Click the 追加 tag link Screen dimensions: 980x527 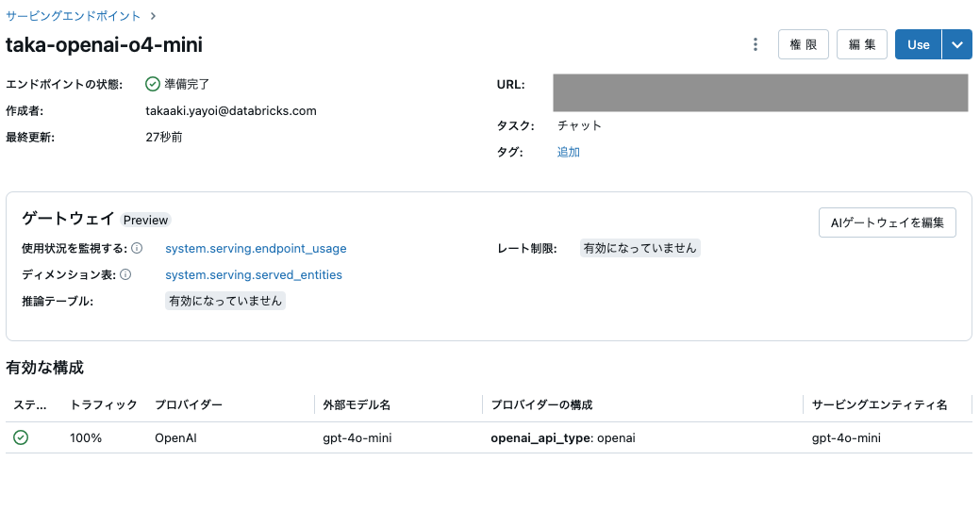tap(568, 152)
